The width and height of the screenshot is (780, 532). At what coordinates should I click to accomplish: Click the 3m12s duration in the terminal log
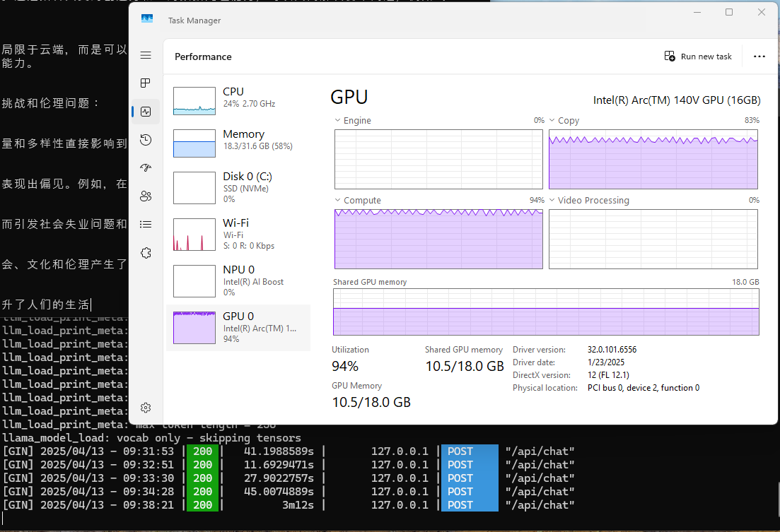tap(298, 504)
